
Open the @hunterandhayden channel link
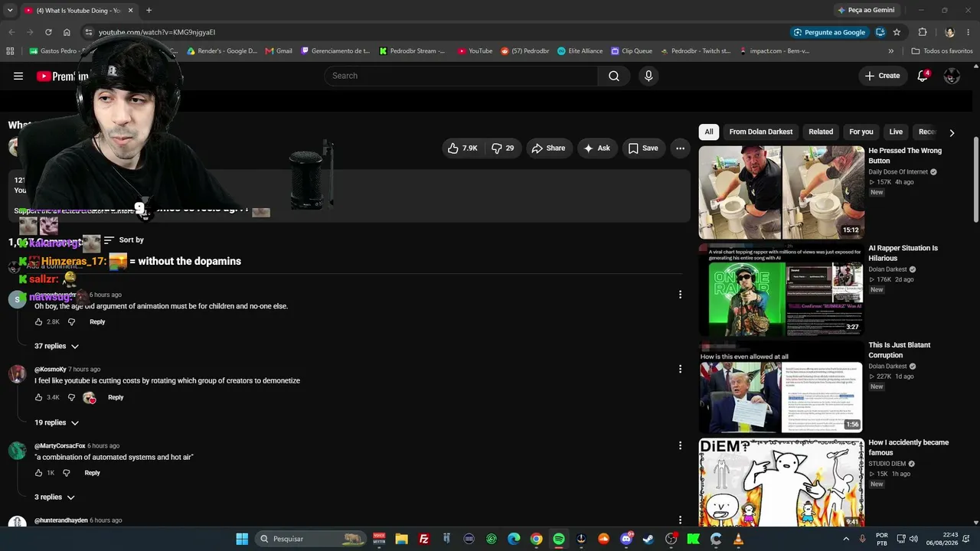point(61,520)
